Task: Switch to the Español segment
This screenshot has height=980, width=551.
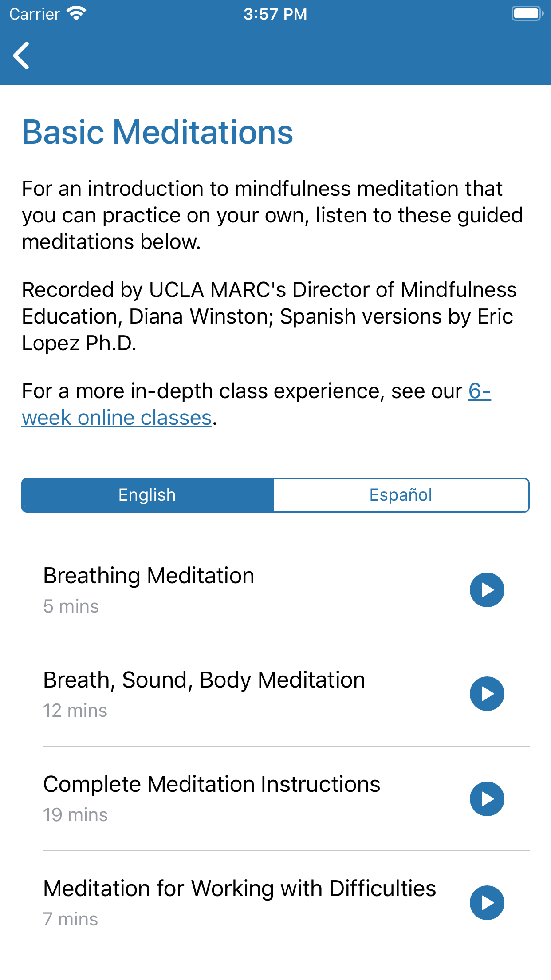Action: (x=401, y=495)
